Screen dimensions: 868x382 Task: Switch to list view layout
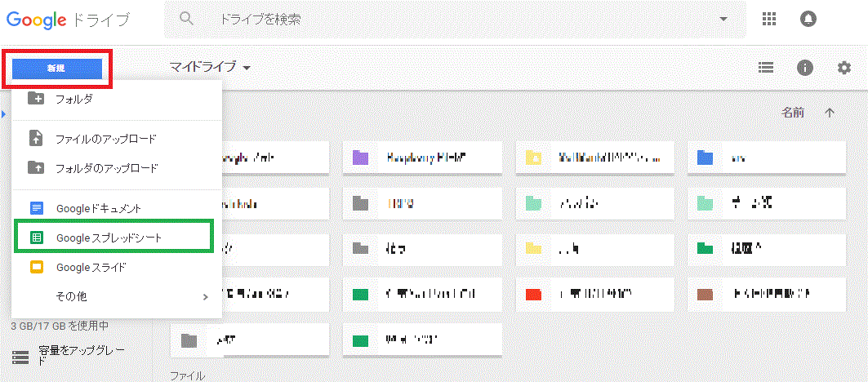click(x=766, y=68)
